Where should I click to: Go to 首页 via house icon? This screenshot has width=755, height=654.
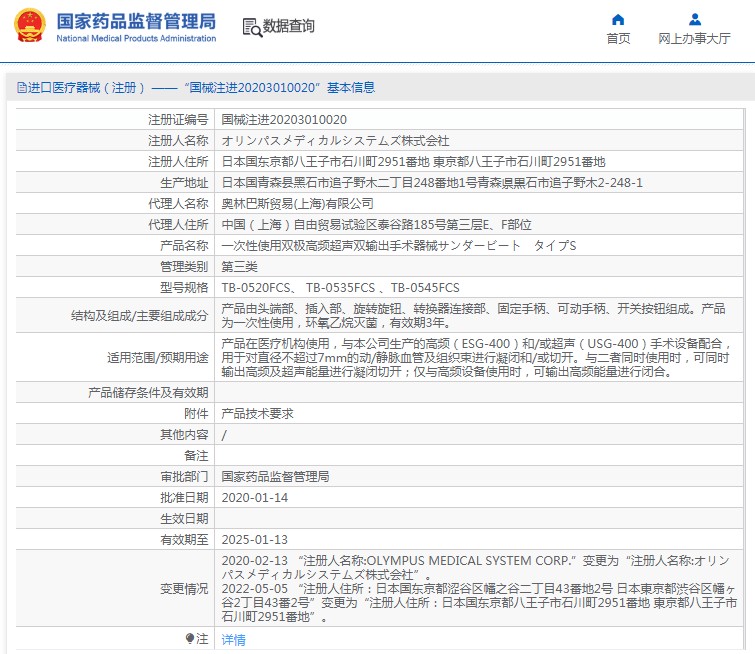pyautogui.click(x=618, y=20)
